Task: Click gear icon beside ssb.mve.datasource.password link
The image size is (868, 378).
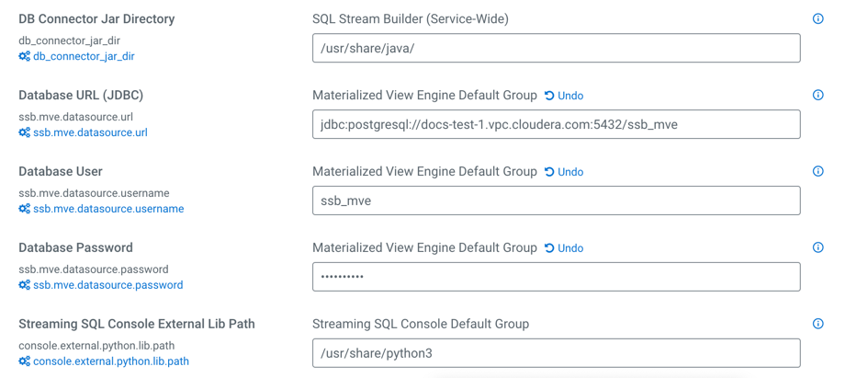Action: pyautogui.click(x=25, y=285)
